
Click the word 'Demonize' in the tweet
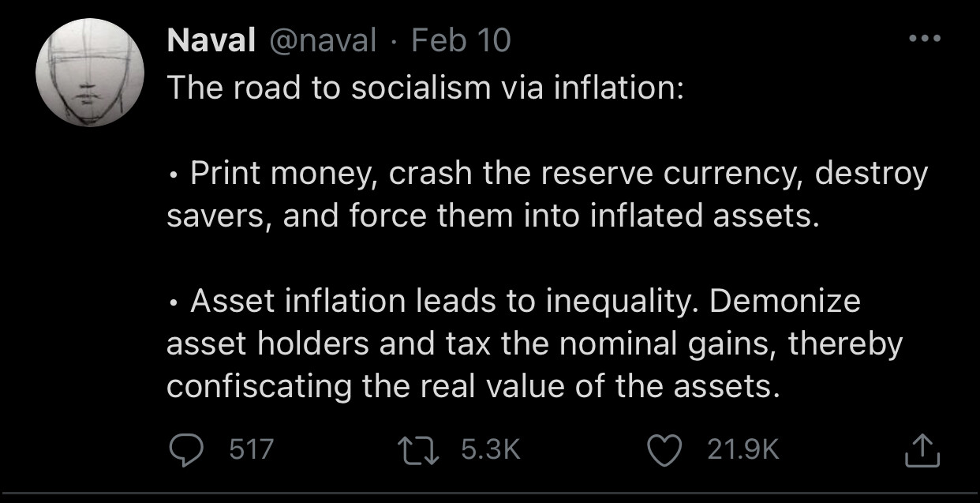785,301
